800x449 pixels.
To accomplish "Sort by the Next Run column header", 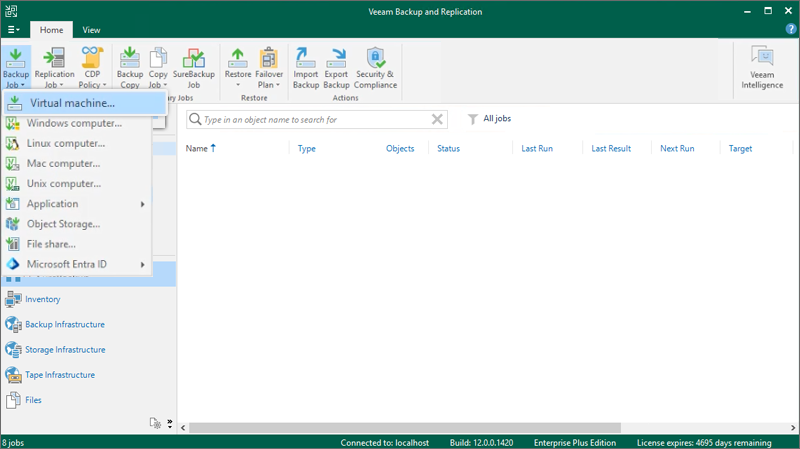I will click(677, 148).
